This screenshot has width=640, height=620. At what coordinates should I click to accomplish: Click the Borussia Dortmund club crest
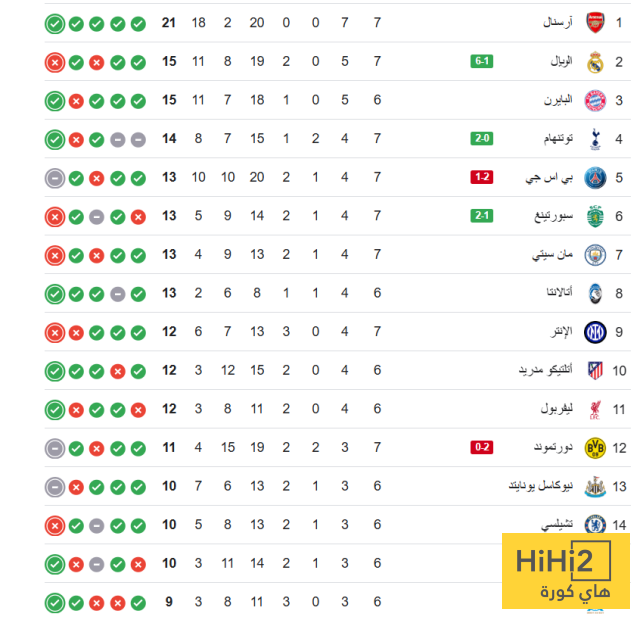[595, 447]
